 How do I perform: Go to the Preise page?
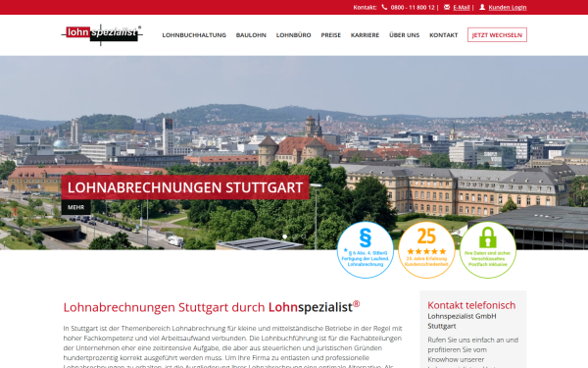point(331,35)
